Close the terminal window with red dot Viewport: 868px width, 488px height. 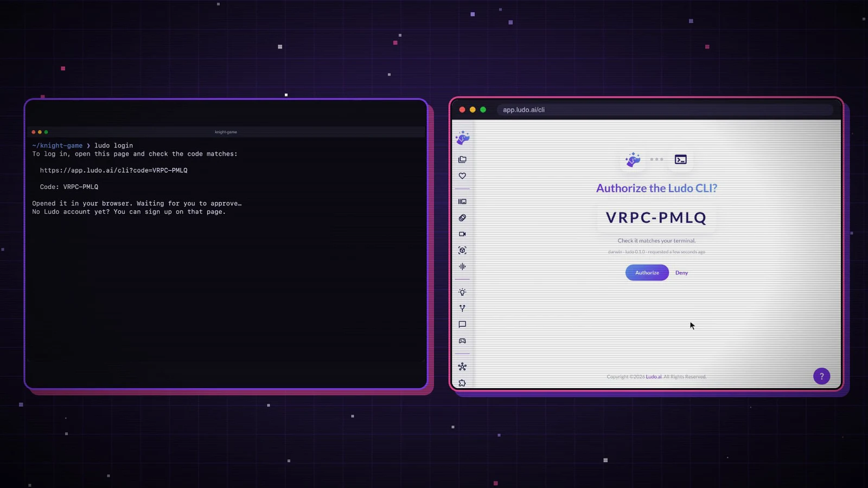point(34,132)
